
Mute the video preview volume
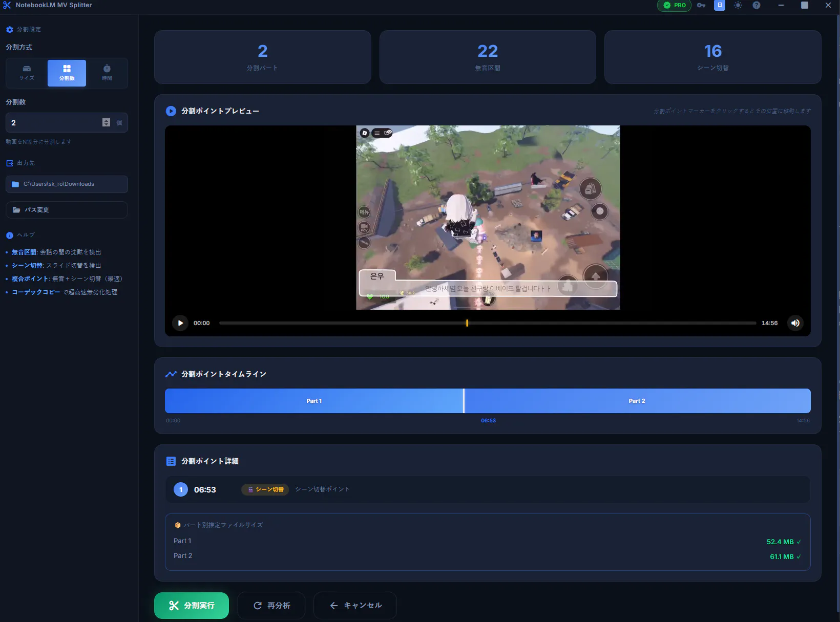[x=795, y=323]
